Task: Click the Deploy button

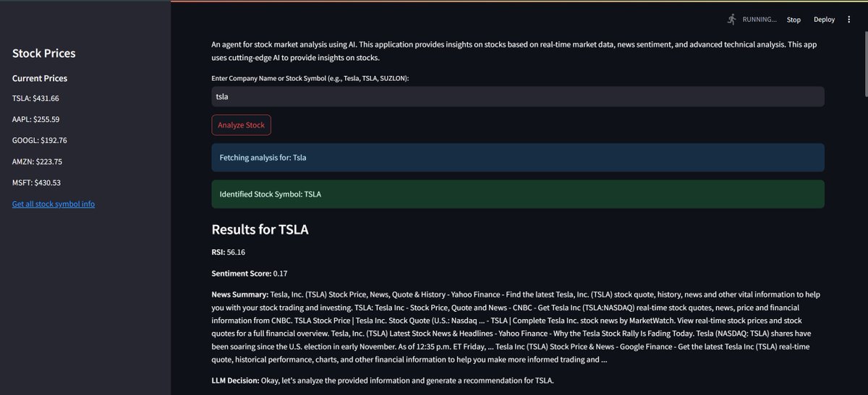Action: tap(824, 20)
